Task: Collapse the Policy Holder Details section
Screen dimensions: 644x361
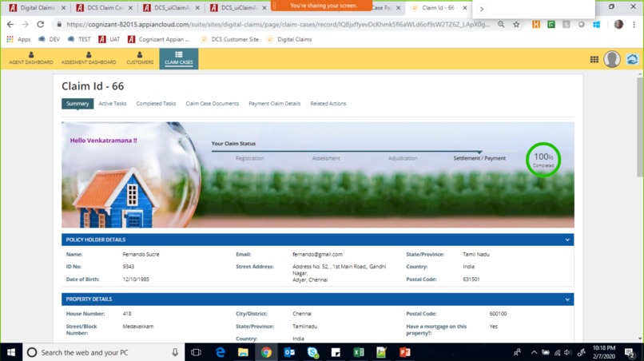Action: tap(567, 240)
